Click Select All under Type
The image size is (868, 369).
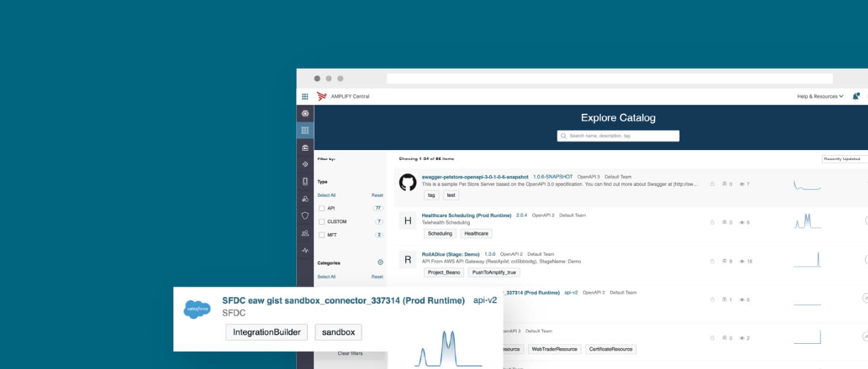click(326, 196)
